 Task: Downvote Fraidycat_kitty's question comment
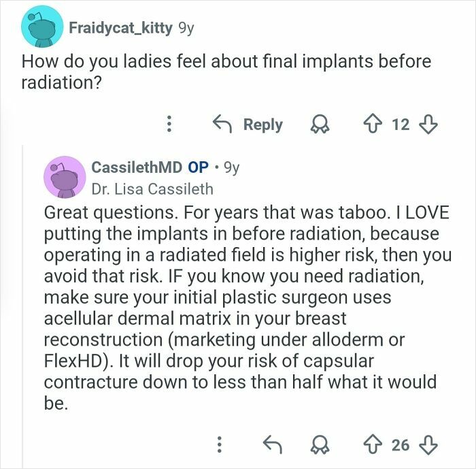coord(428,125)
